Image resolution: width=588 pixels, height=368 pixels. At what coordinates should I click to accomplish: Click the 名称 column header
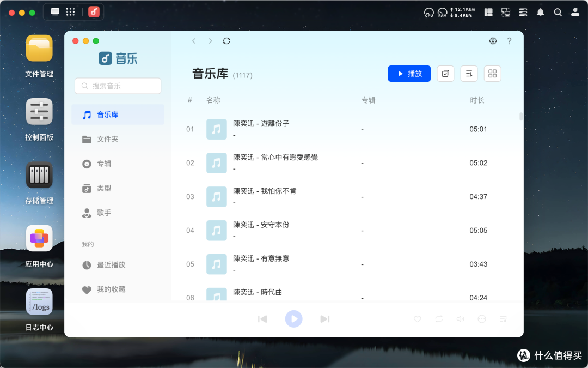point(213,100)
